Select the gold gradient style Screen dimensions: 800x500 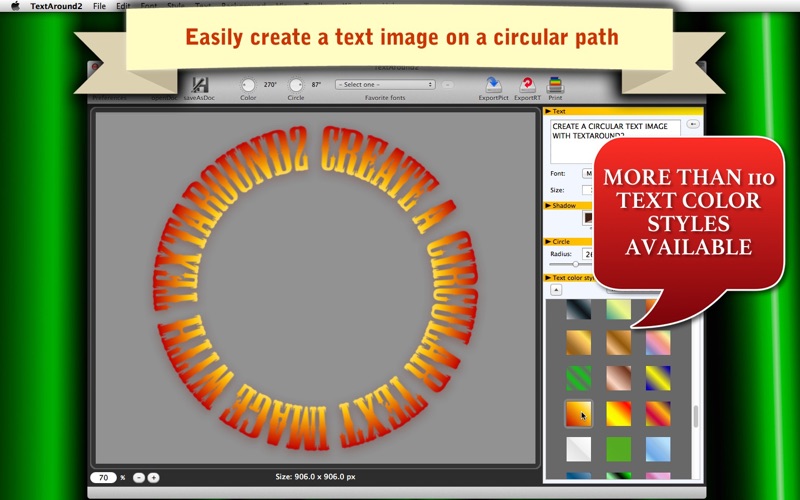[x=579, y=342]
